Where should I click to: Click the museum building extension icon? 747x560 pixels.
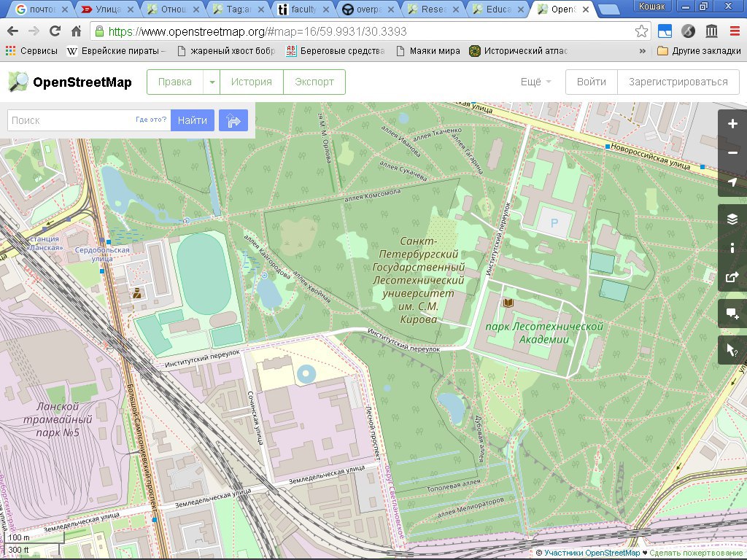click(712, 31)
